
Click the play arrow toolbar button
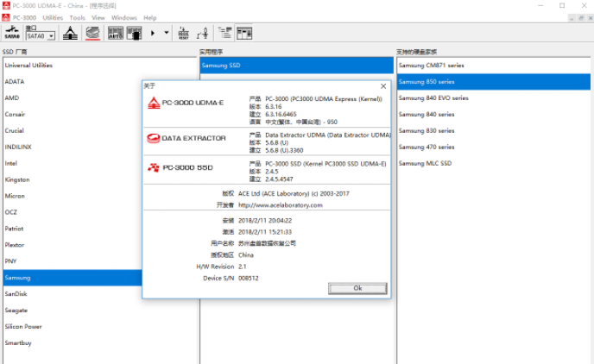click(x=153, y=33)
